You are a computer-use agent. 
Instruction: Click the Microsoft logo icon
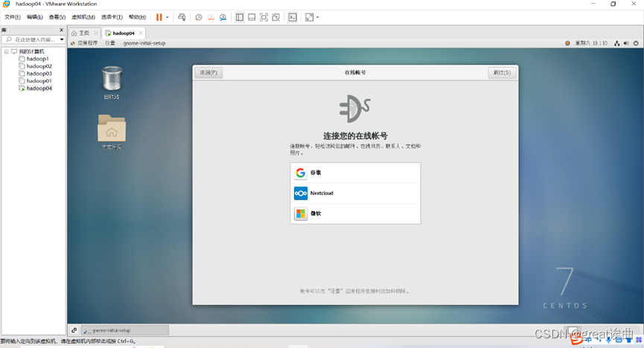(x=301, y=214)
